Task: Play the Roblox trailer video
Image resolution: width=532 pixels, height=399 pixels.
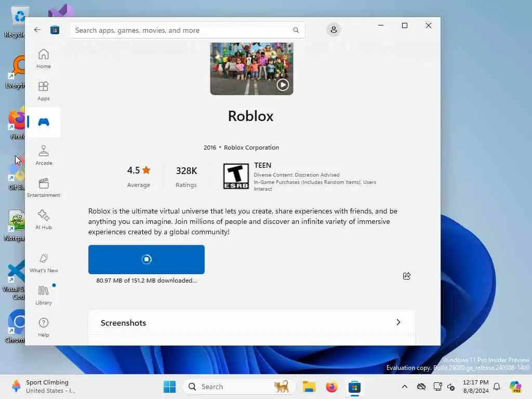Action: click(x=283, y=85)
